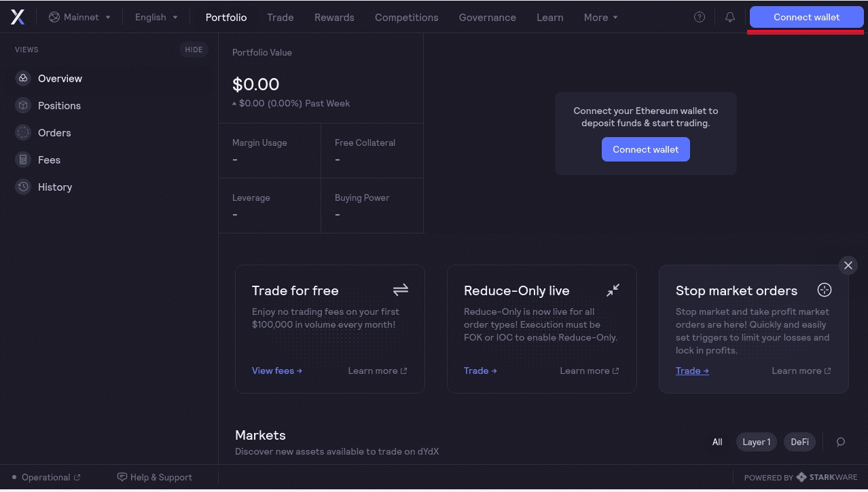
Task: Click the History clock icon
Action: click(x=23, y=187)
